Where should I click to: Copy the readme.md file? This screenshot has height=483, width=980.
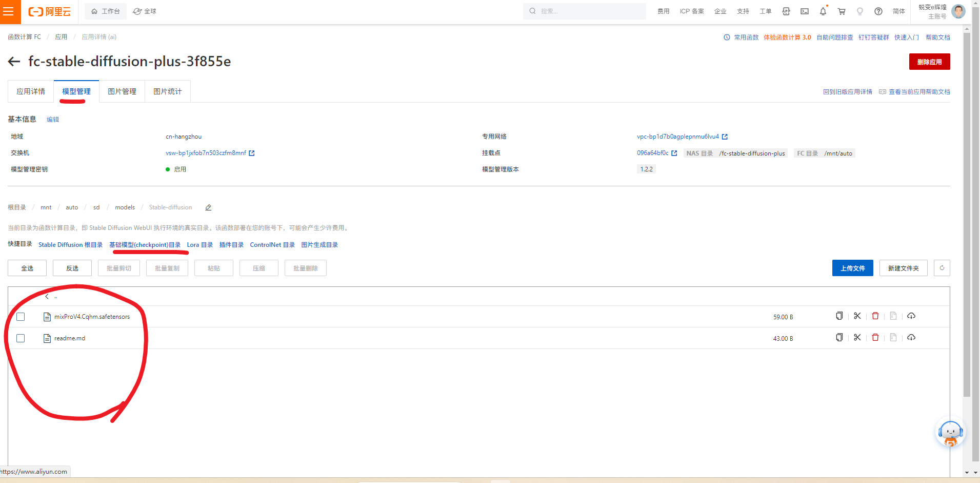click(839, 338)
